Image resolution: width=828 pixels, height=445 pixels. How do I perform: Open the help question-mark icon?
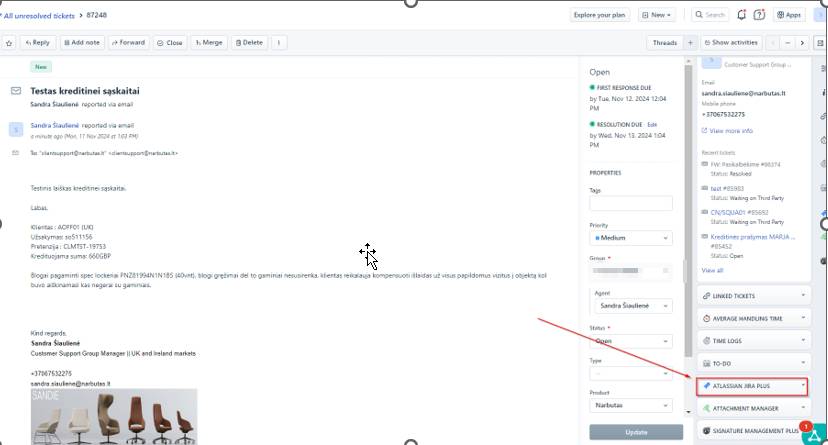tap(759, 15)
